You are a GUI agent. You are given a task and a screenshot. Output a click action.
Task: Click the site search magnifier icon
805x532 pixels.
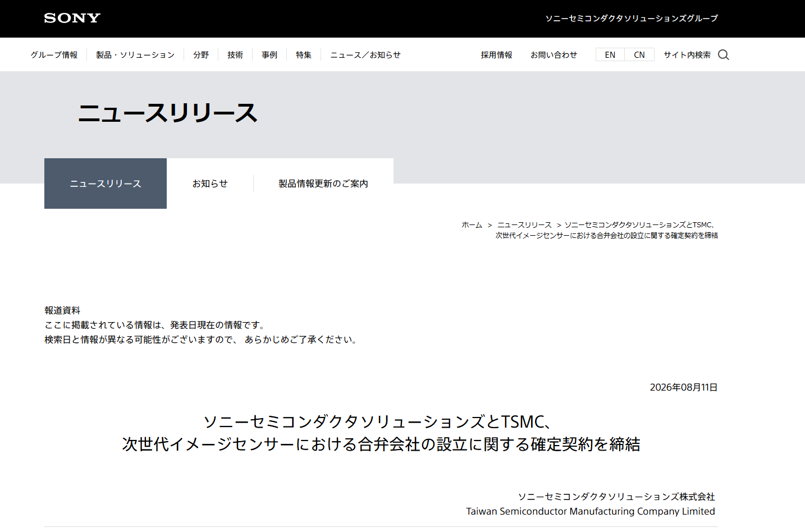point(724,54)
